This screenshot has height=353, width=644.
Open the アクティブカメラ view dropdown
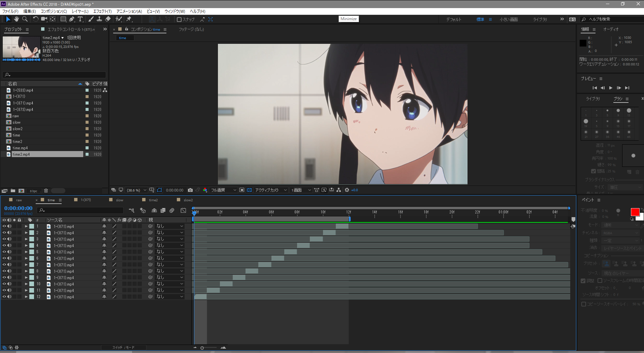(x=271, y=190)
